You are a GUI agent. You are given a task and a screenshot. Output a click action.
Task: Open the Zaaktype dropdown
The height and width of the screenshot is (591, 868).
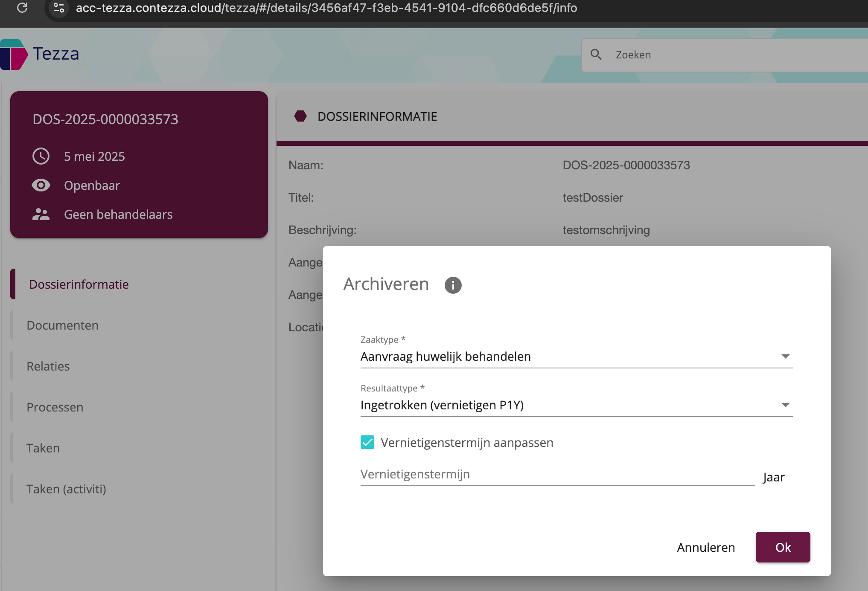click(576, 356)
